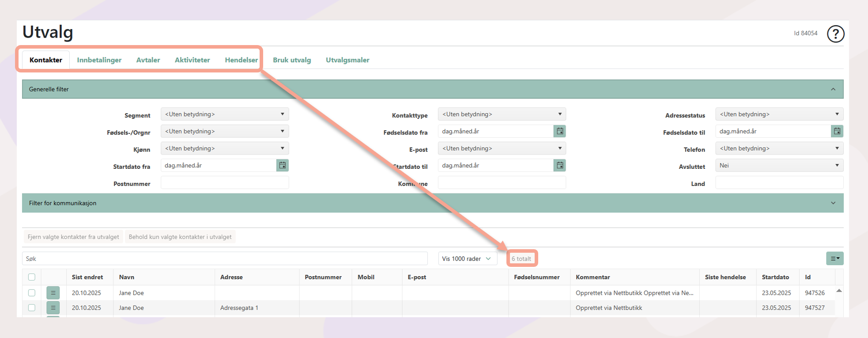Image resolution: width=868 pixels, height=338 pixels.
Task: Open the Telefon dropdown
Action: pos(779,148)
